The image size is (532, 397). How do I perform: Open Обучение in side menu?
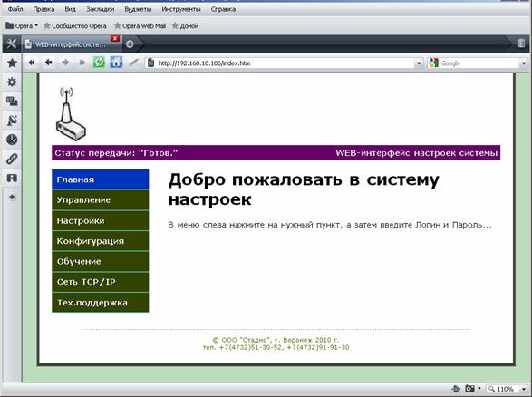click(100, 261)
